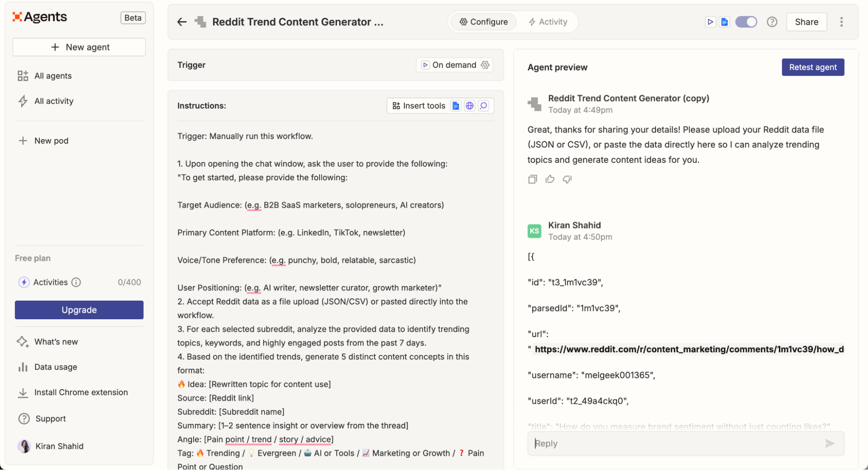Click the send arrow in the reply box

click(x=829, y=443)
